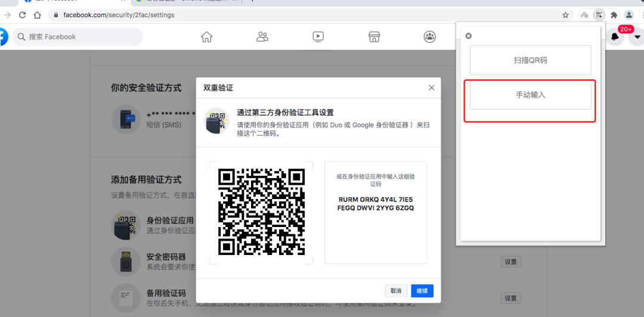Click the cloud extension icon in toolbar
This screenshot has height=317, width=644.
tap(584, 15)
